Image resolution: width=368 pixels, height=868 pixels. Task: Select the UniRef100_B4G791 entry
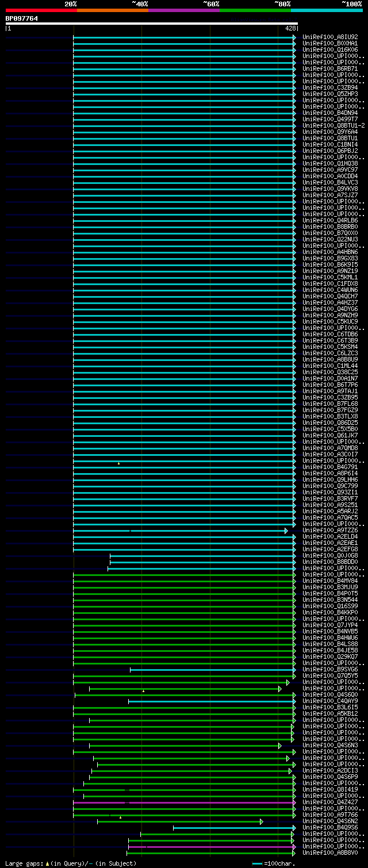point(330,467)
